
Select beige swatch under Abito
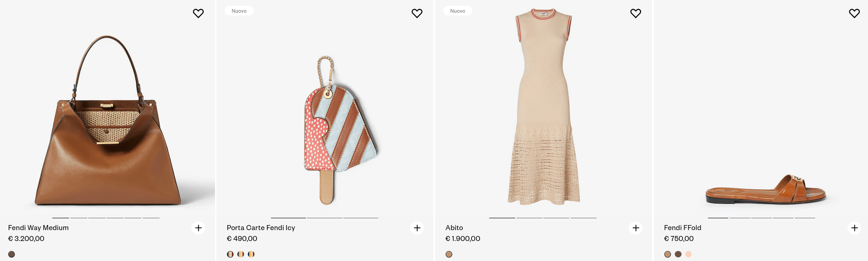point(449,254)
